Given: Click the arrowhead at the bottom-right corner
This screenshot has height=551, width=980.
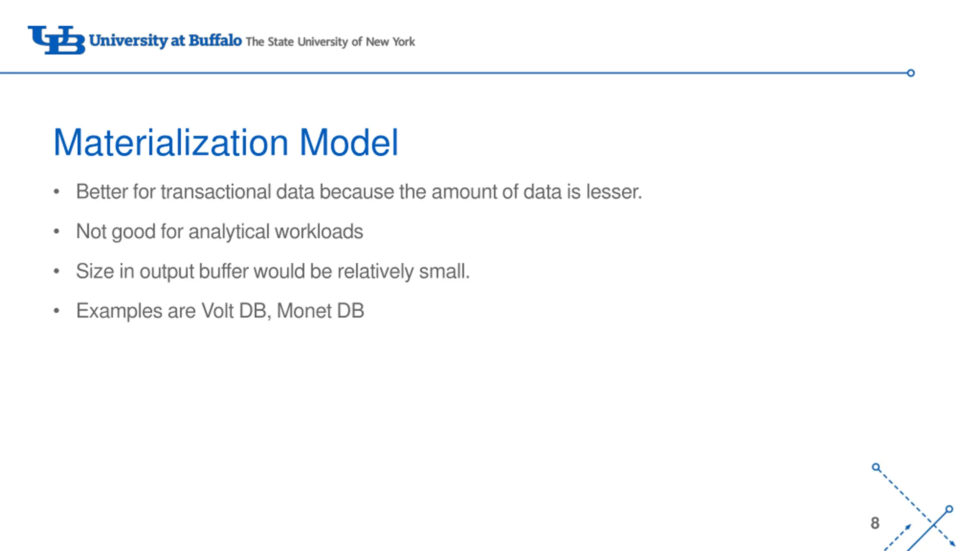Looking at the screenshot, I should click(953, 544).
